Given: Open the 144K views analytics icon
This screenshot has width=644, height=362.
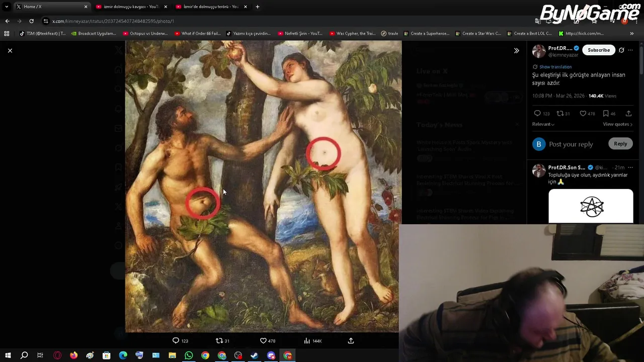Looking at the screenshot, I should pos(312,341).
